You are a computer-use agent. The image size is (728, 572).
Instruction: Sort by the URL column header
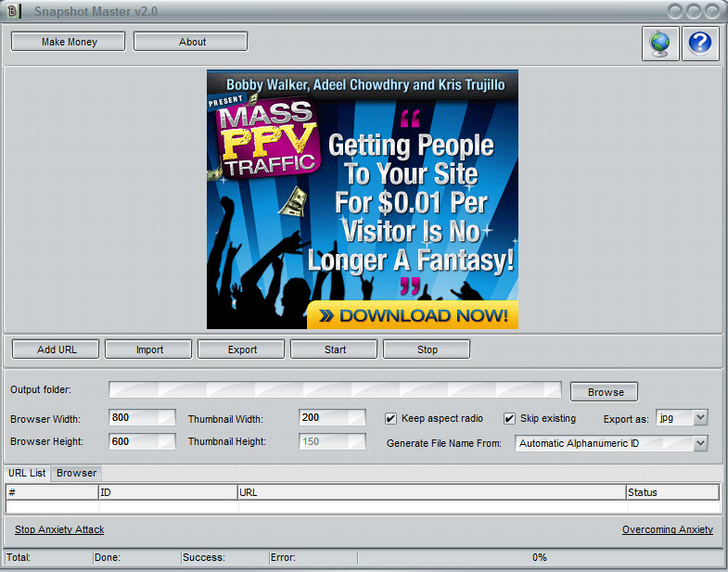(432, 492)
